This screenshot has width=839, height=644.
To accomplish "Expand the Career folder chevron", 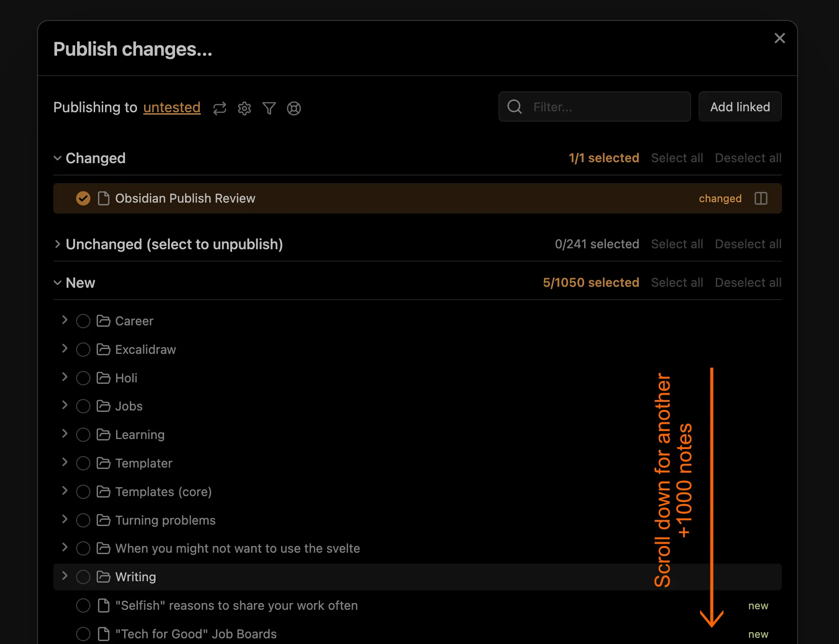I will [65, 320].
